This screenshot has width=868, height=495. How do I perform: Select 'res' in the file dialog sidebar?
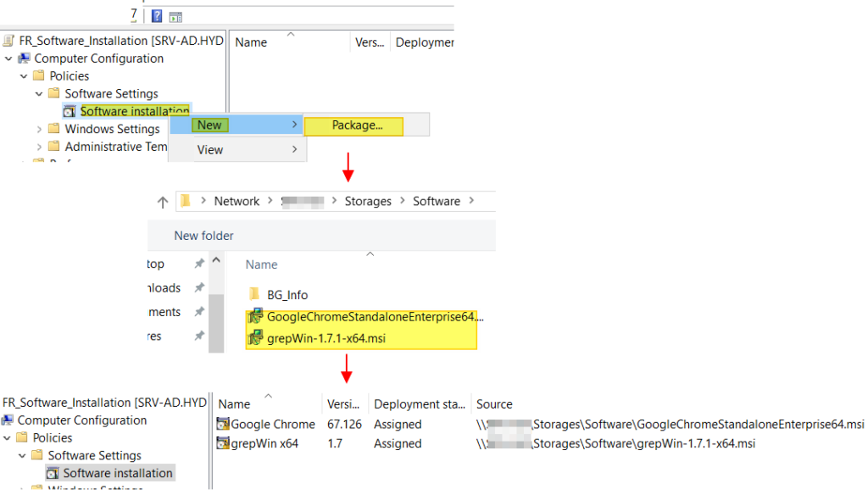154,336
